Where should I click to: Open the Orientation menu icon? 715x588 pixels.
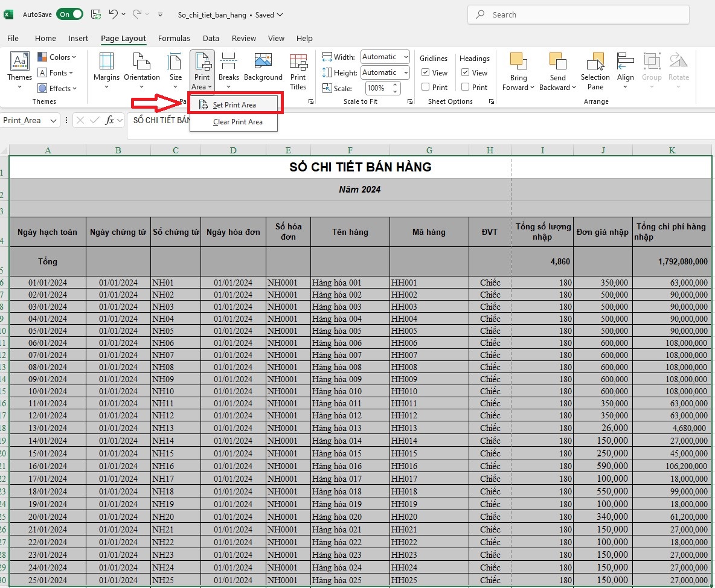click(141, 61)
